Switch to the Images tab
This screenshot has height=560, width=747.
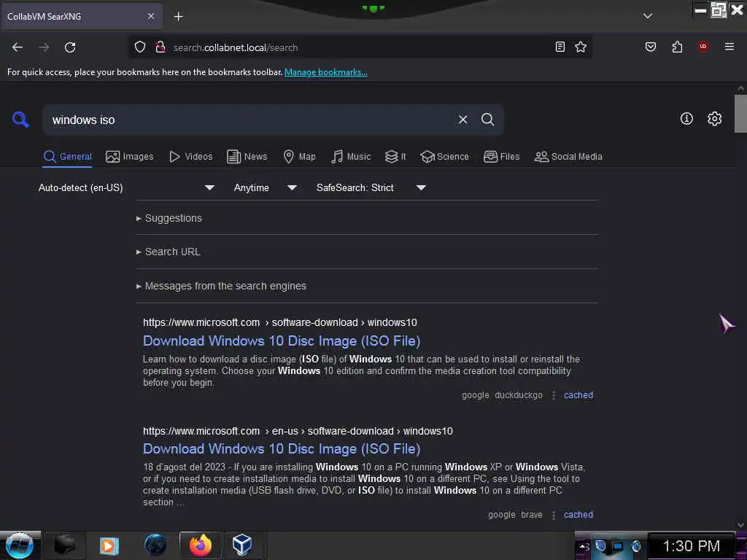point(130,157)
